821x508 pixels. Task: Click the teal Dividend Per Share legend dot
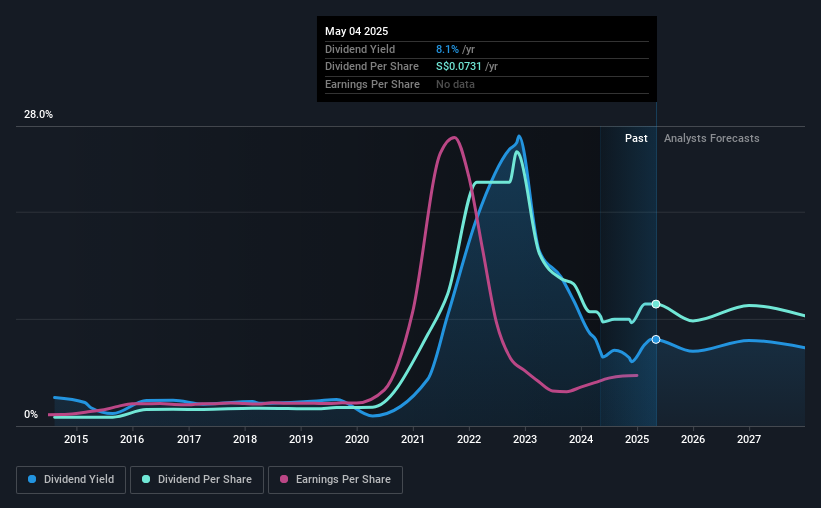click(146, 479)
